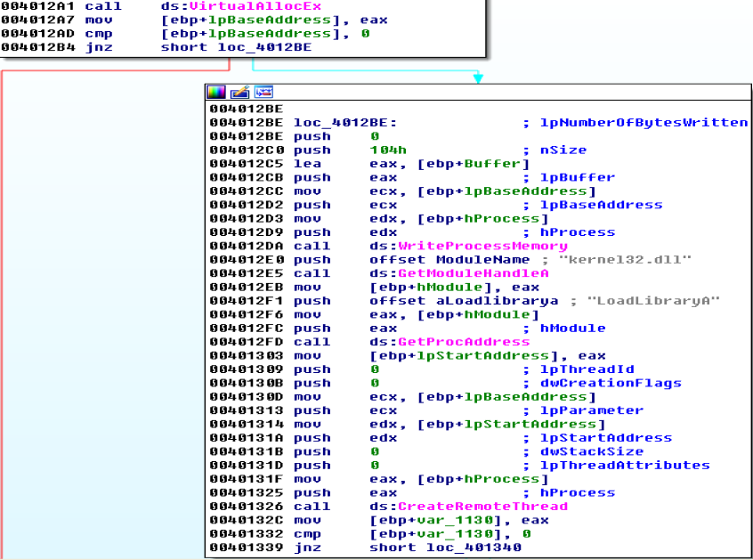753x560 pixels.
Task: Select the "kernel32.dll" string comment
Action: tap(625, 260)
